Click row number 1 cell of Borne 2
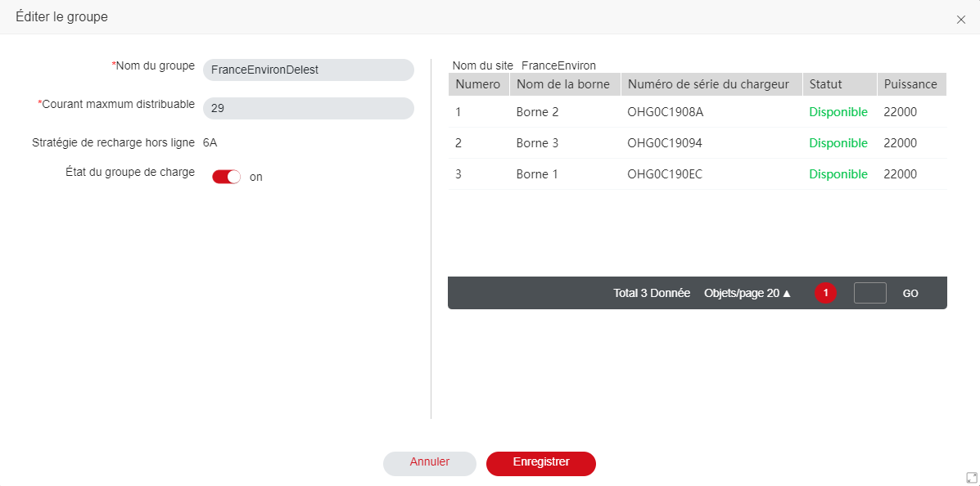The width and height of the screenshot is (980, 486). pyautogui.click(x=458, y=112)
